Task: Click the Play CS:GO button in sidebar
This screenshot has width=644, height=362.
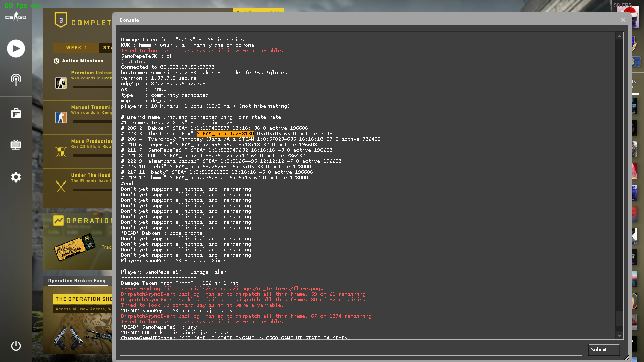Action: click(16, 48)
